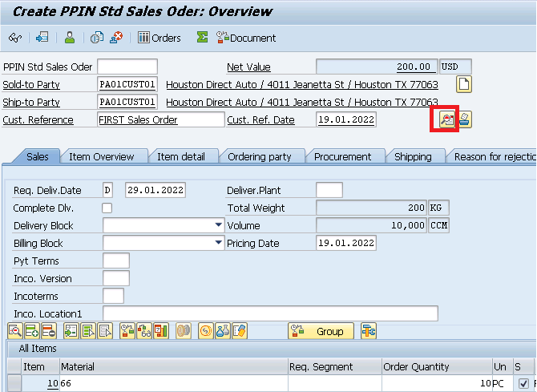Click the configuration tools icon after Group

tap(369, 331)
